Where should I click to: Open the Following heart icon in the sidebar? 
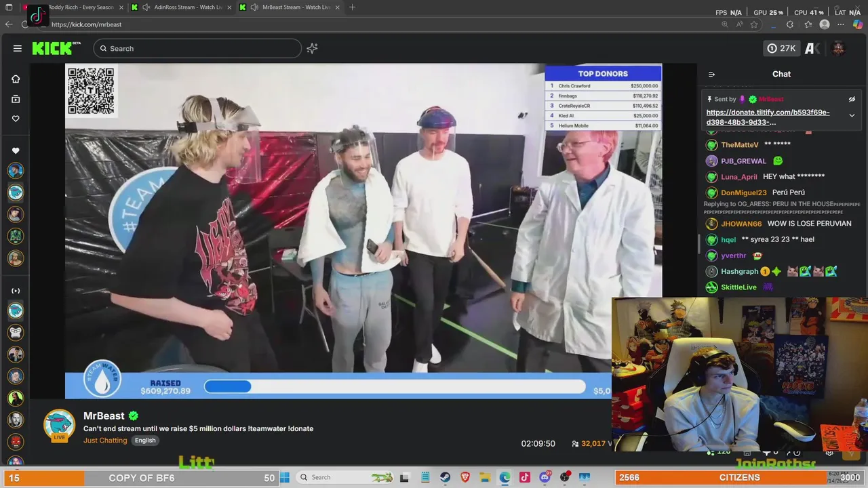coord(16,119)
